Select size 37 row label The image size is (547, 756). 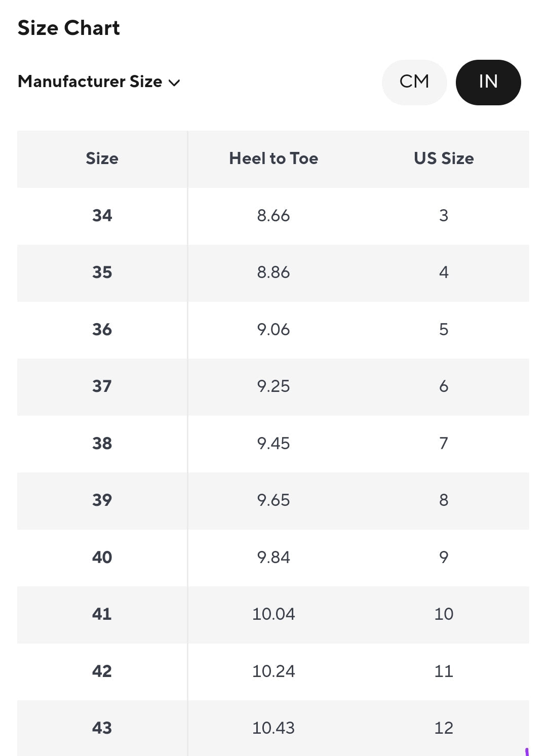coord(102,386)
